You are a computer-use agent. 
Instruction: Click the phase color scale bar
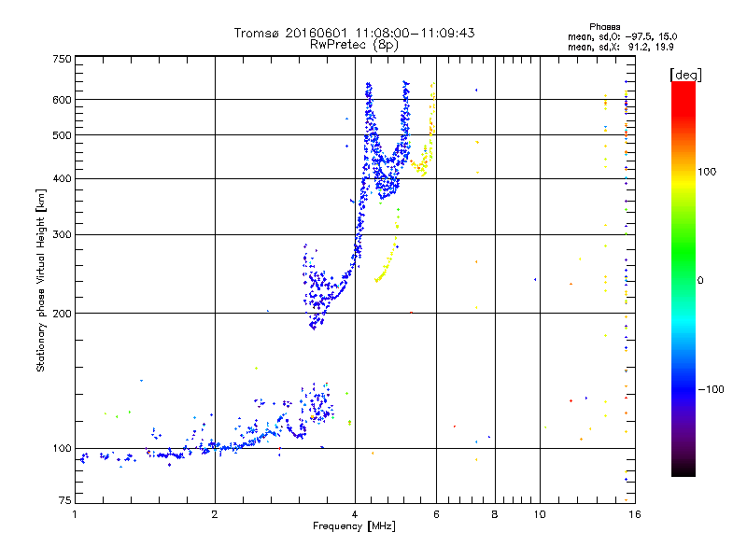click(x=684, y=278)
